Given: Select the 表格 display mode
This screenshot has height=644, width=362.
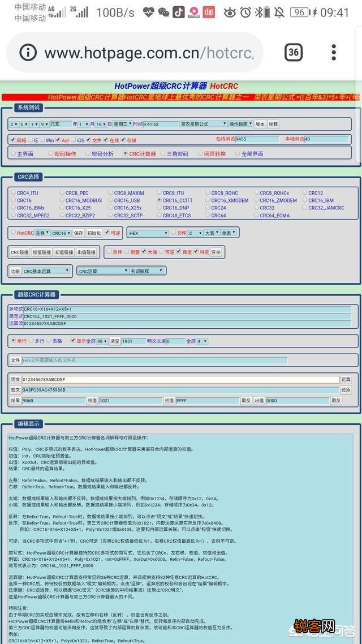Looking at the screenshot, I should [x=49, y=341].
